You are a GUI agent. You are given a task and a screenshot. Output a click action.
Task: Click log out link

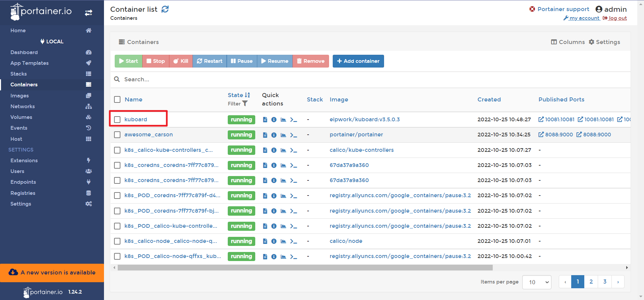click(615, 18)
